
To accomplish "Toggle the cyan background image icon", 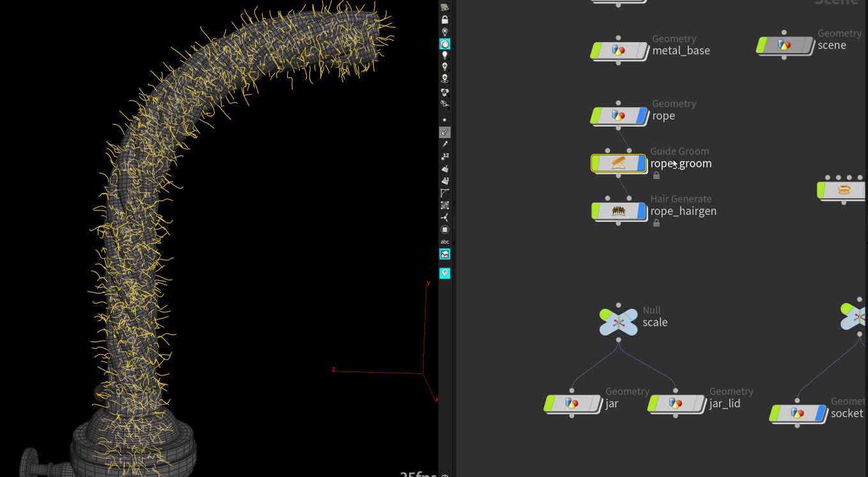I will [x=445, y=254].
